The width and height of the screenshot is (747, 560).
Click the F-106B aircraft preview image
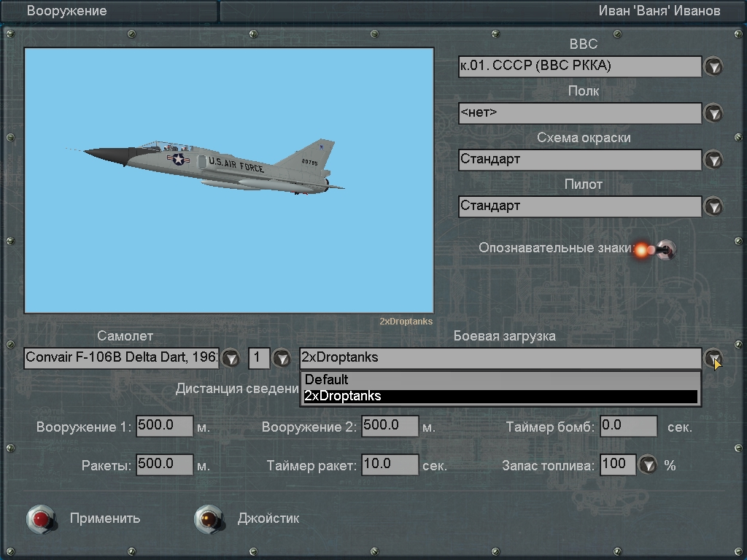click(x=229, y=181)
